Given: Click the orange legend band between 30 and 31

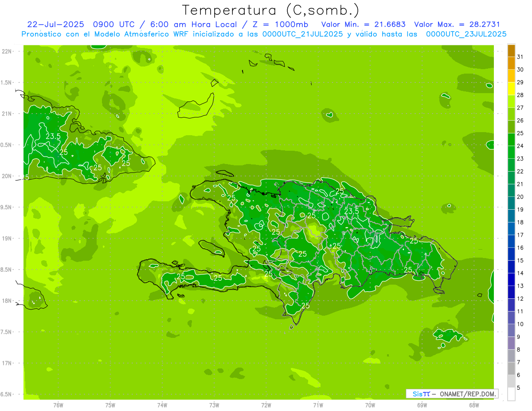Looking at the screenshot, I should click(511, 63).
